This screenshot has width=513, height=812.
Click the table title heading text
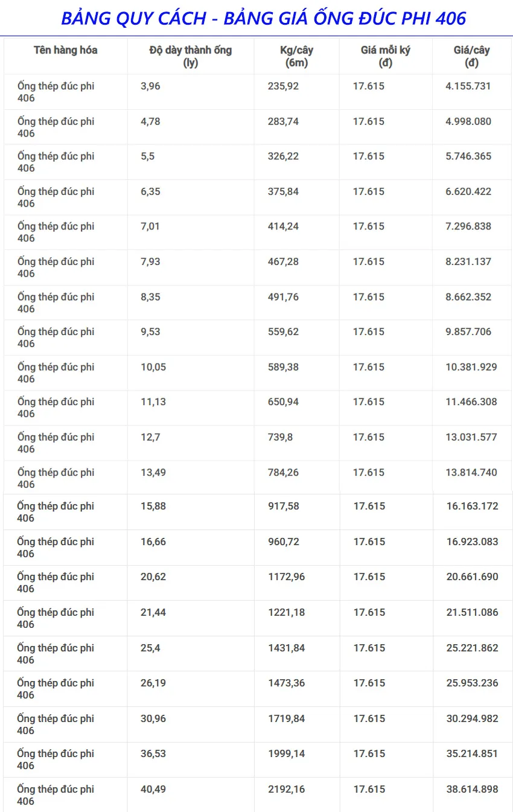point(264,18)
